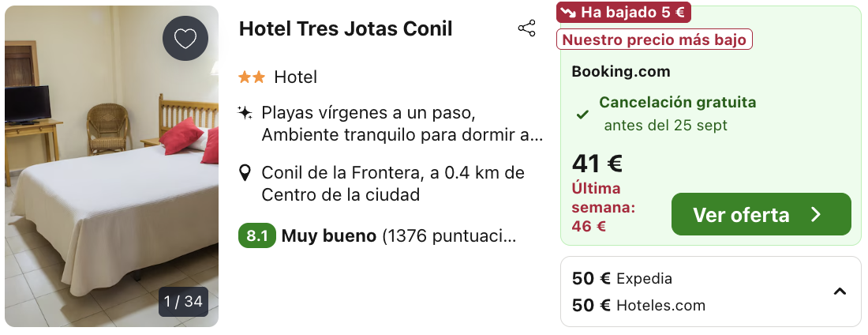
Task: Click the green free cancellation checkmark
Action: click(582, 115)
